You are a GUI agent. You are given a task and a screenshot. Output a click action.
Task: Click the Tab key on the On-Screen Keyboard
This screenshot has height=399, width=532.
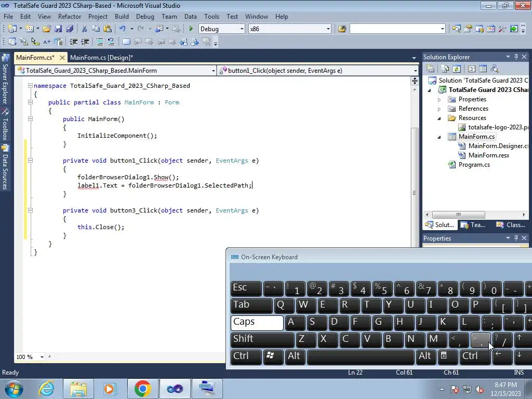coord(251,305)
